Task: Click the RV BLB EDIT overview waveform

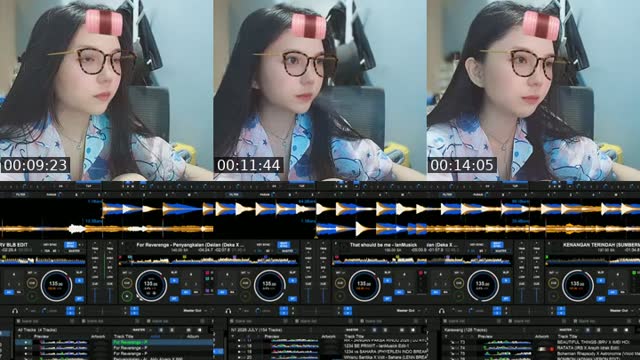Action: pyautogui.click(x=43, y=260)
